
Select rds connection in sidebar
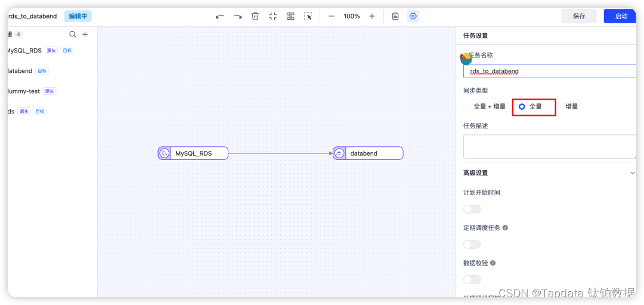click(11, 112)
